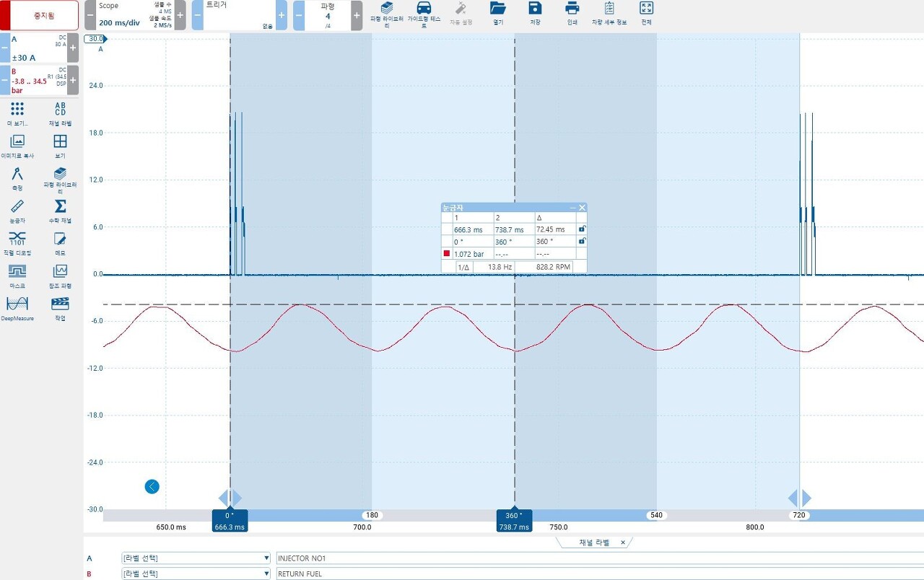Click the 360° ruler handle at 738.7 ms
The width and height of the screenshot is (924, 580).
(x=514, y=520)
